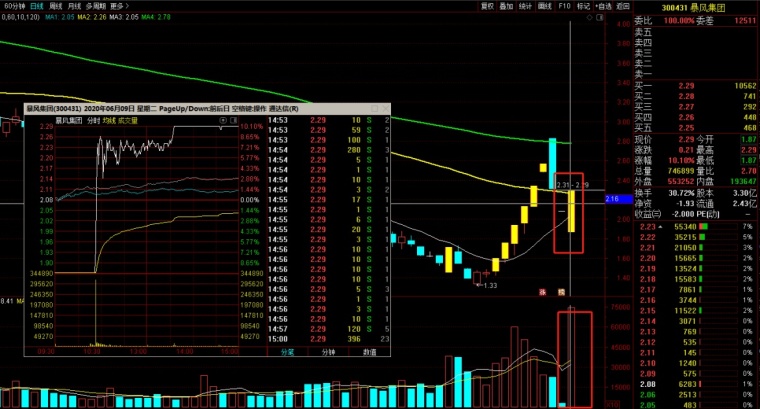
Task: Toggle the 成交量 display in the intraday popup
Action: pyautogui.click(x=128, y=121)
